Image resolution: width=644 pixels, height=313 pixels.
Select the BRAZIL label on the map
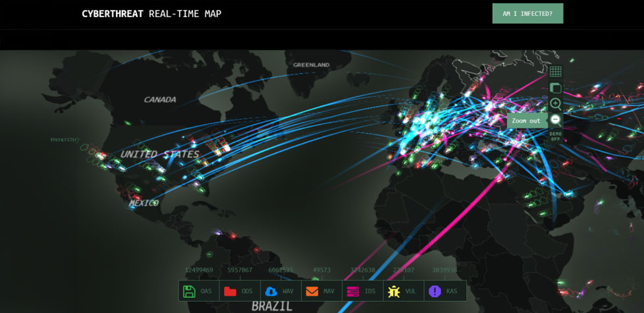[272, 306]
